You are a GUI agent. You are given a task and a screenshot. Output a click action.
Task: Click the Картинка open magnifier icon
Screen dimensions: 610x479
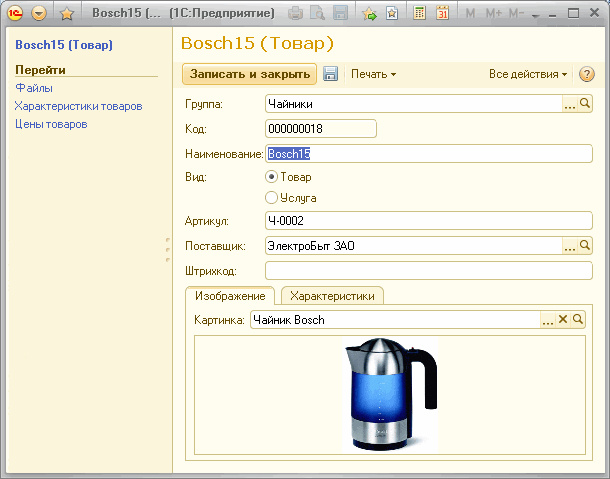click(x=578, y=319)
